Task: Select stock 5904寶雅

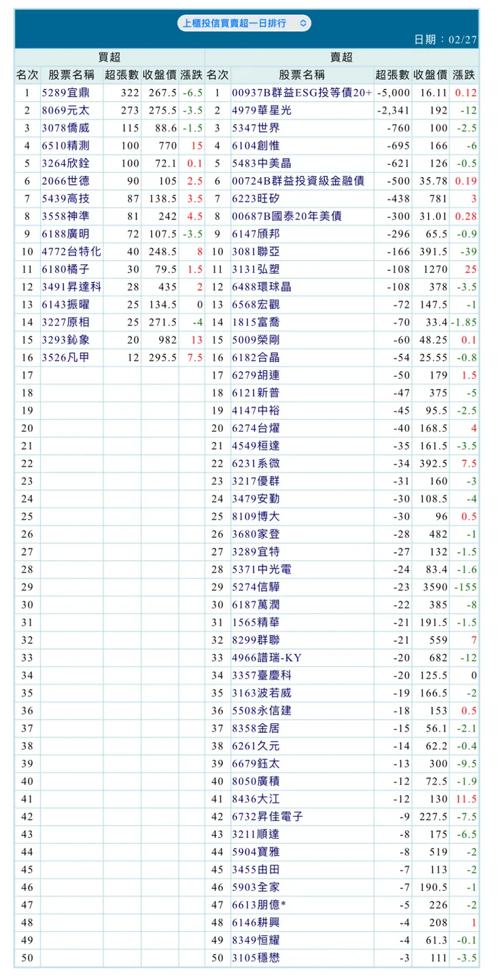Action: [256, 852]
